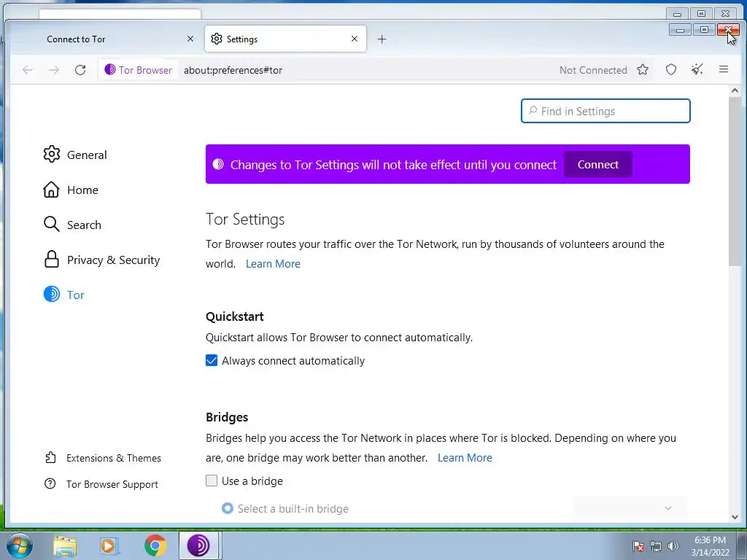Click Learn More under Tor Settings
747x560 pixels.
point(273,264)
